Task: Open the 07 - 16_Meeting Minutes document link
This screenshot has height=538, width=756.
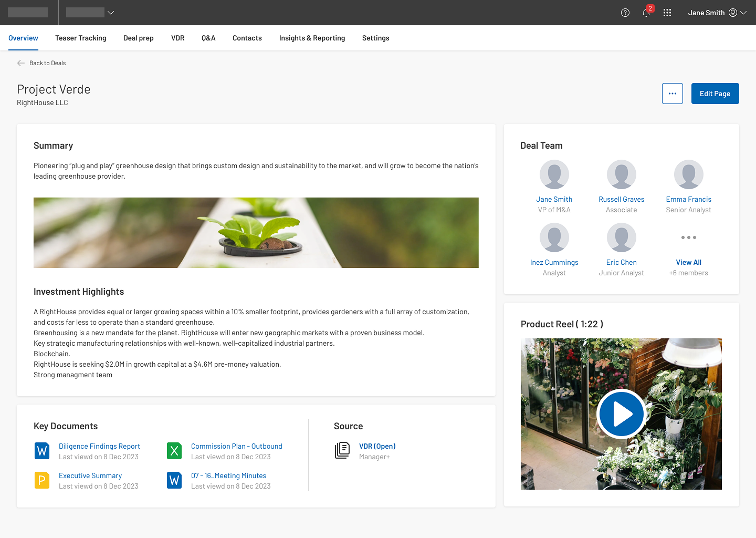Action: pos(228,475)
